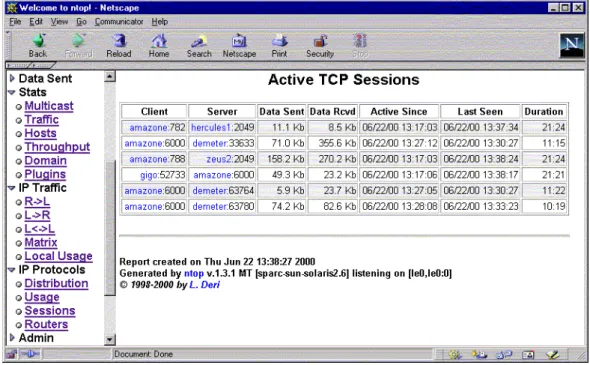This screenshot has height=365, width=590.
Task: Open the Go menu
Action: click(81, 22)
